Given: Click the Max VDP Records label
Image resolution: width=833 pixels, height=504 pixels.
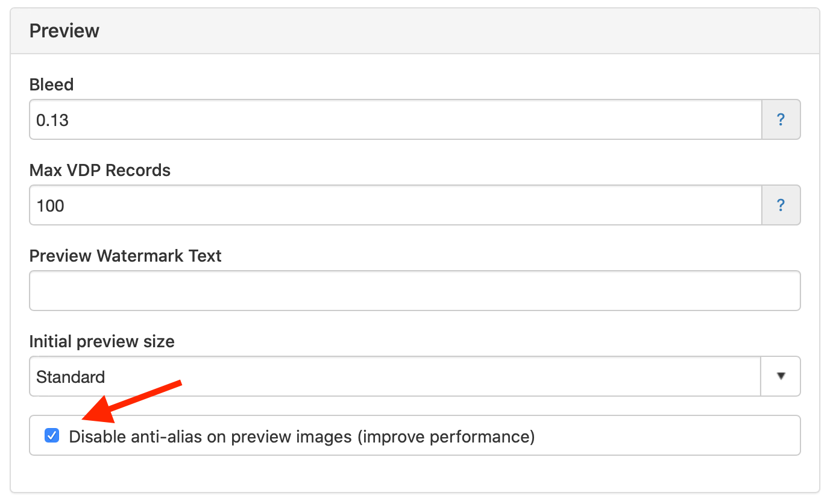Looking at the screenshot, I should (x=100, y=171).
